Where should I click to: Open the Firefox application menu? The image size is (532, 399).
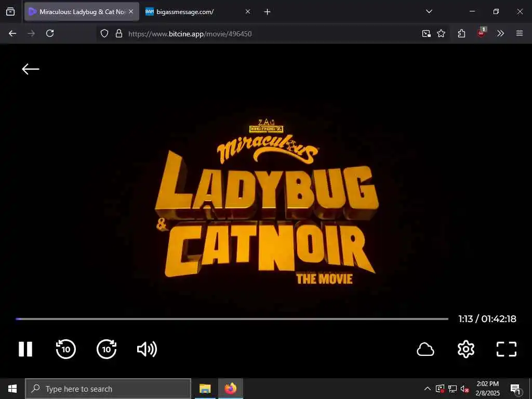click(520, 33)
